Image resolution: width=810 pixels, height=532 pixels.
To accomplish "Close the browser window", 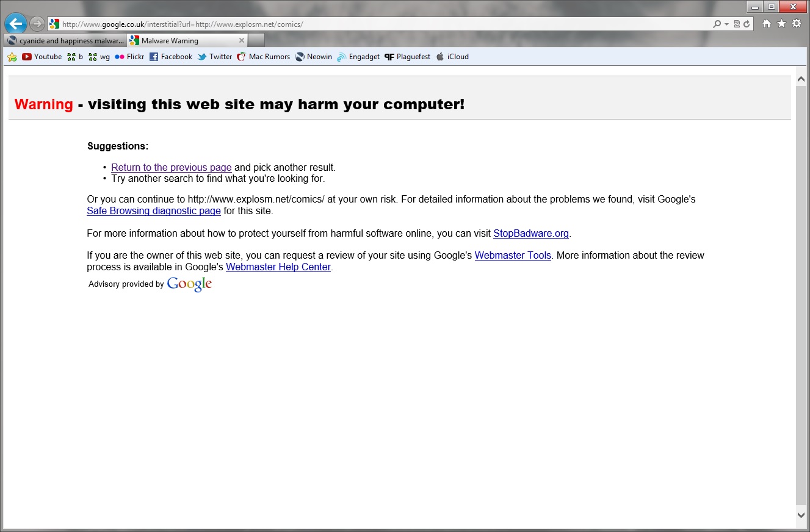I will click(794, 7).
